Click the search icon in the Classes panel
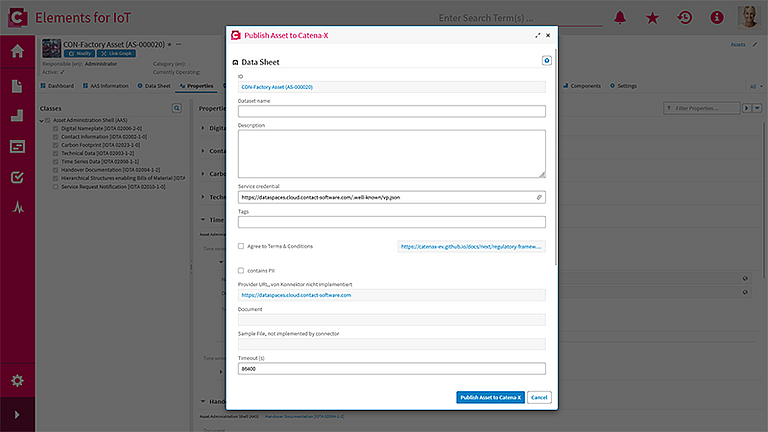 177,108
